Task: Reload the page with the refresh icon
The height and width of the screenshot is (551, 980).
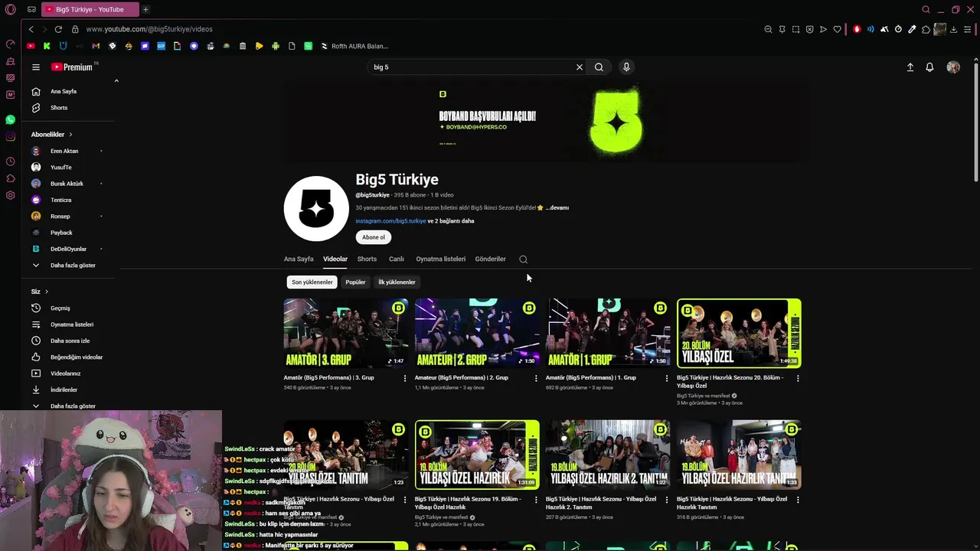Action: tap(58, 29)
